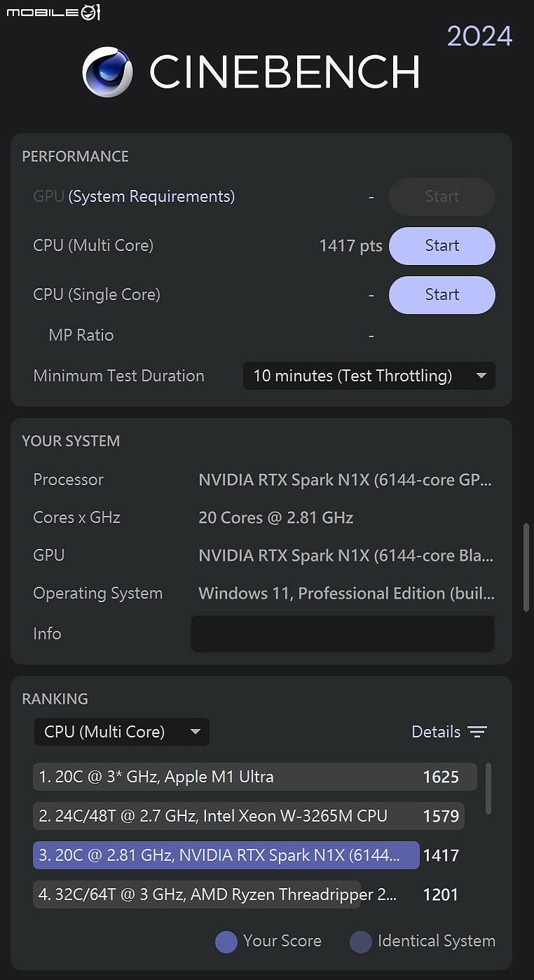
Task: Click the Cinebench sphere logo icon
Action: point(107,72)
